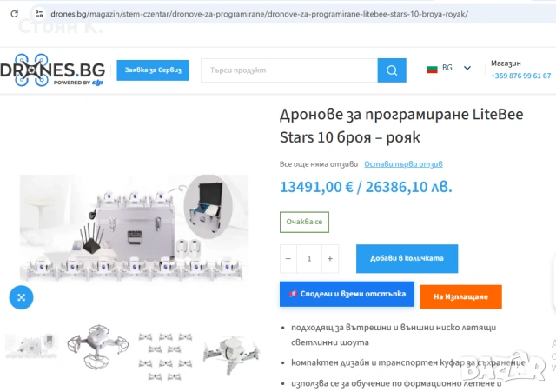The height and width of the screenshot is (392, 556).
Task: Click the orange 'На Изплащане' button
Action: coord(461,296)
